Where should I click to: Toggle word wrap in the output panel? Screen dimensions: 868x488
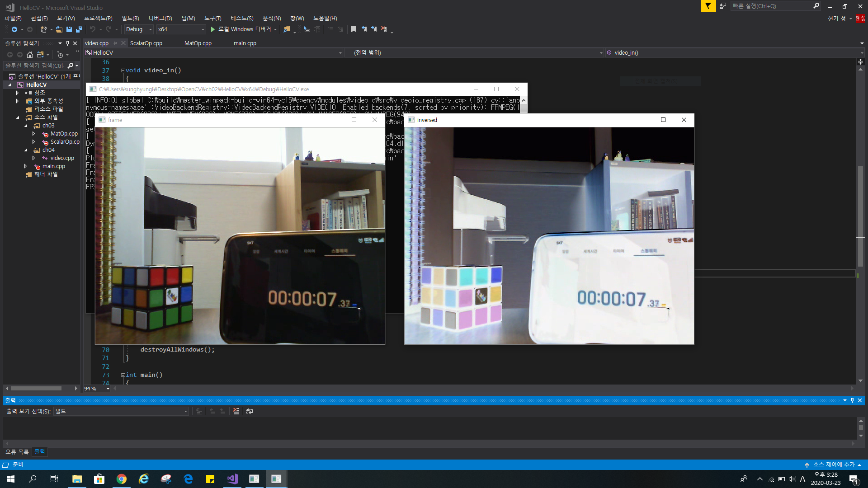point(250,411)
